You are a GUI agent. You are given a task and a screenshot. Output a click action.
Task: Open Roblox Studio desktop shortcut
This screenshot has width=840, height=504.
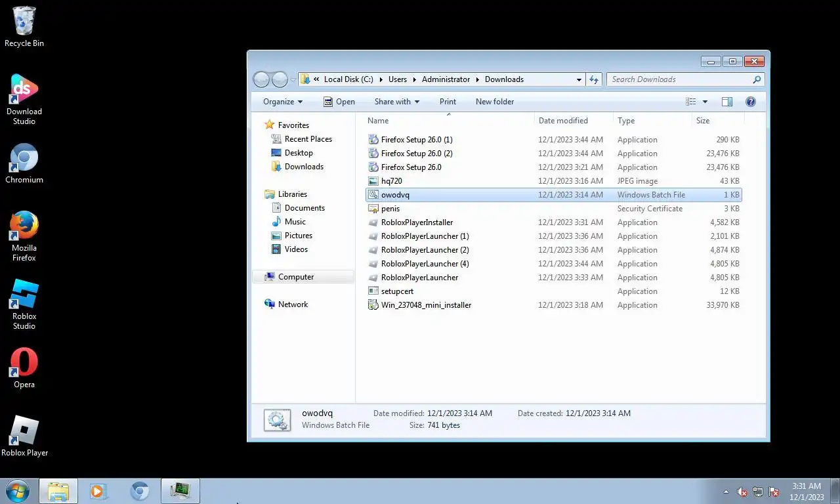(24, 304)
